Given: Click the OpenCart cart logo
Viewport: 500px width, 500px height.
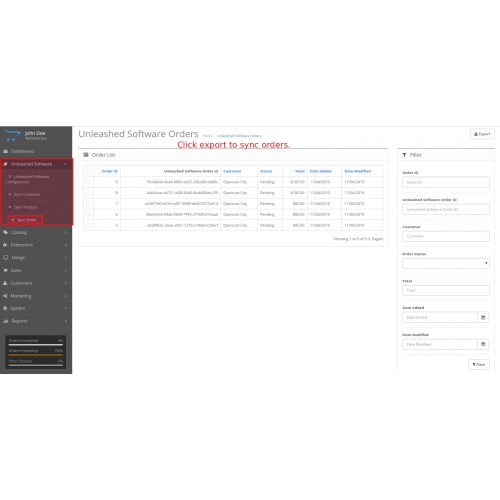Looking at the screenshot, I should pyautogui.click(x=11, y=135).
